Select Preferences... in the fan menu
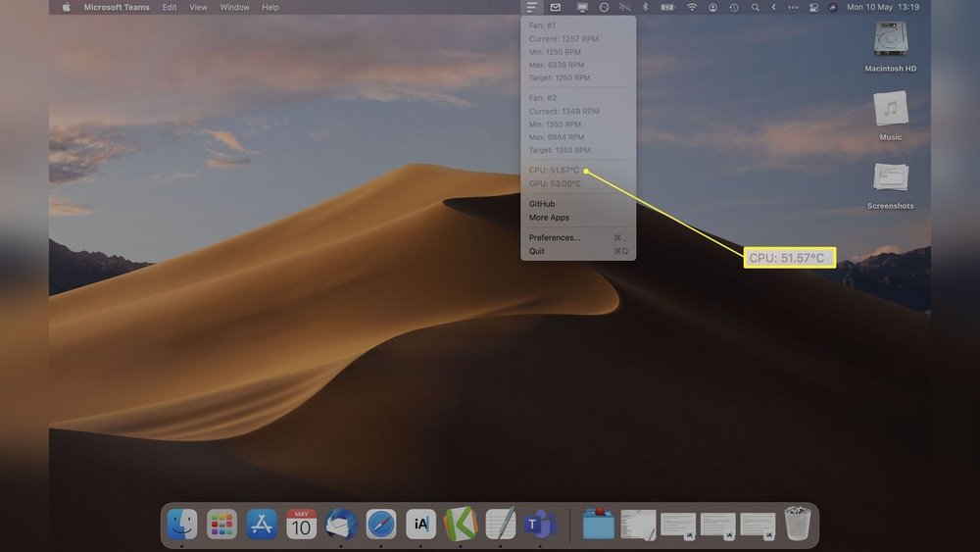This screenshot has width=980, height=552. click(555, 237)
